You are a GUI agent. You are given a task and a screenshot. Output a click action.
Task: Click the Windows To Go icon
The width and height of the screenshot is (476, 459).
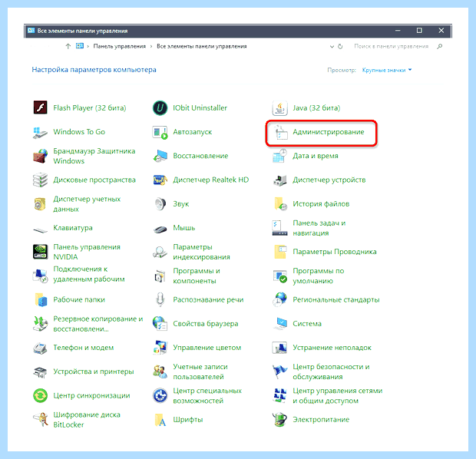pos(41,132)
